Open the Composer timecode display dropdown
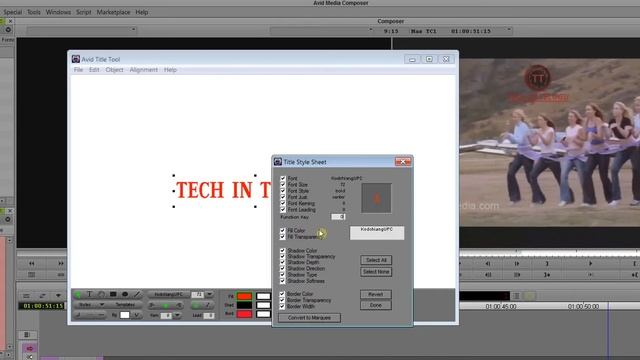640x360 pixels. pyautogui.click(x=509, y=30)
